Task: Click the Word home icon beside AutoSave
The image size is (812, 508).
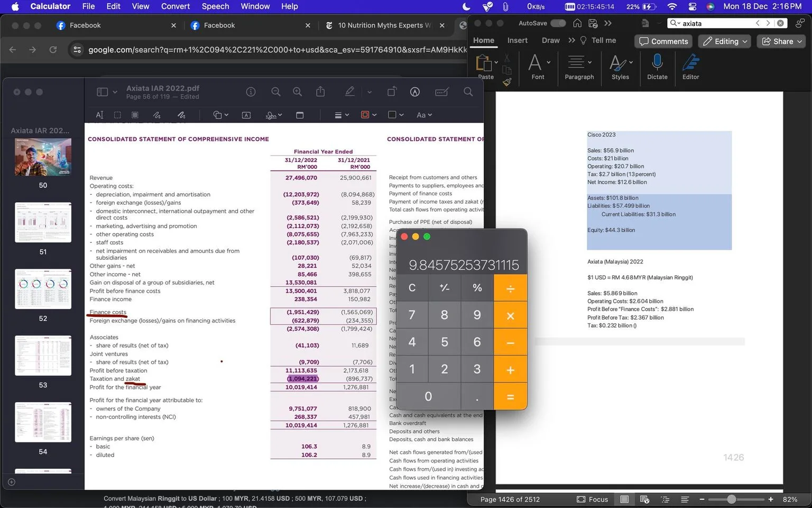Action: click(577, 23)
